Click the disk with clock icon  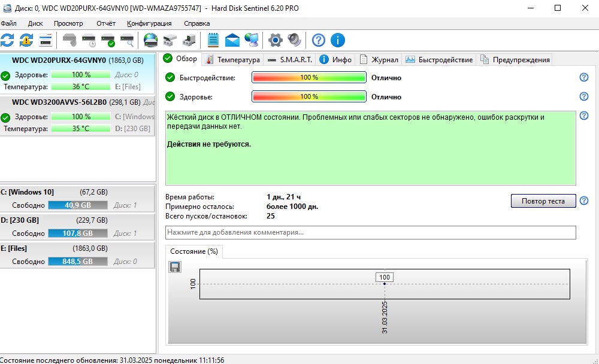click(x=89, y=40)
